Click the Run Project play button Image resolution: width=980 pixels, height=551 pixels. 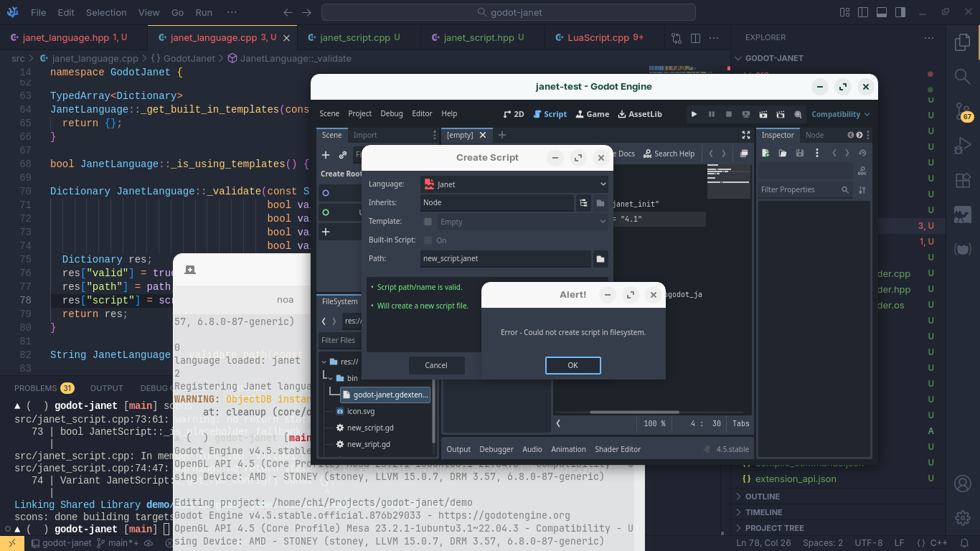click(694, 114)
